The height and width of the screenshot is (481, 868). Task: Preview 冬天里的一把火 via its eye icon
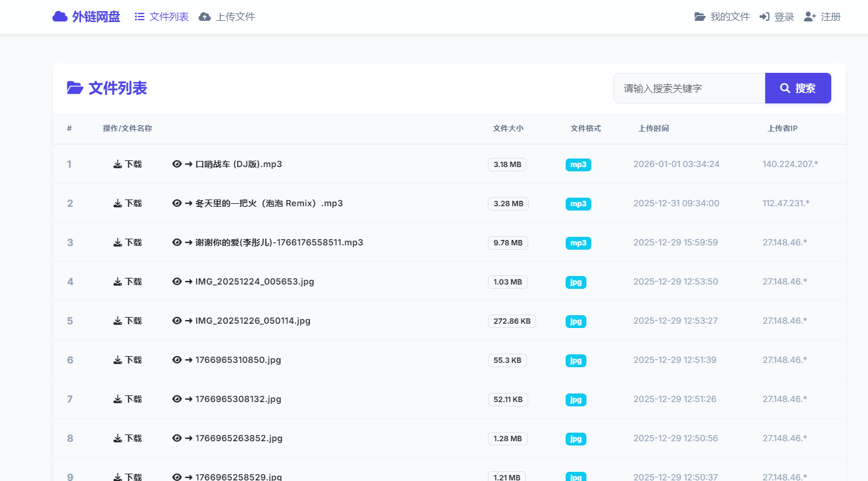(x=177, y=203)
